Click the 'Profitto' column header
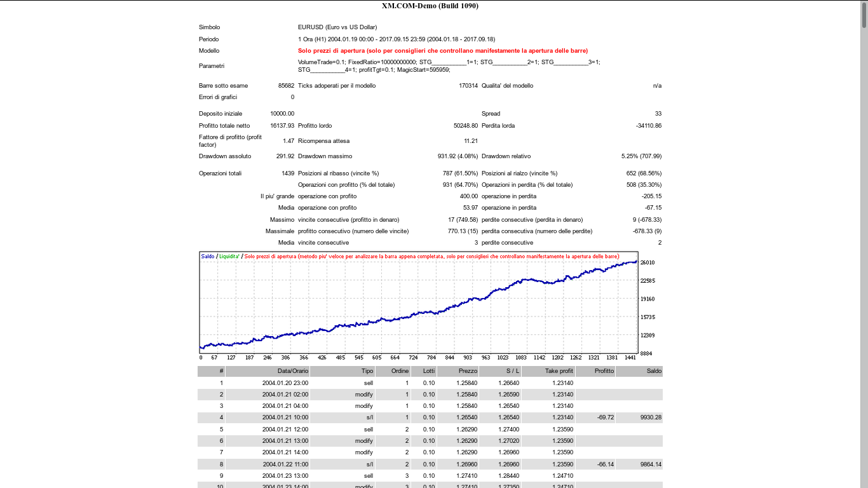 595,371
